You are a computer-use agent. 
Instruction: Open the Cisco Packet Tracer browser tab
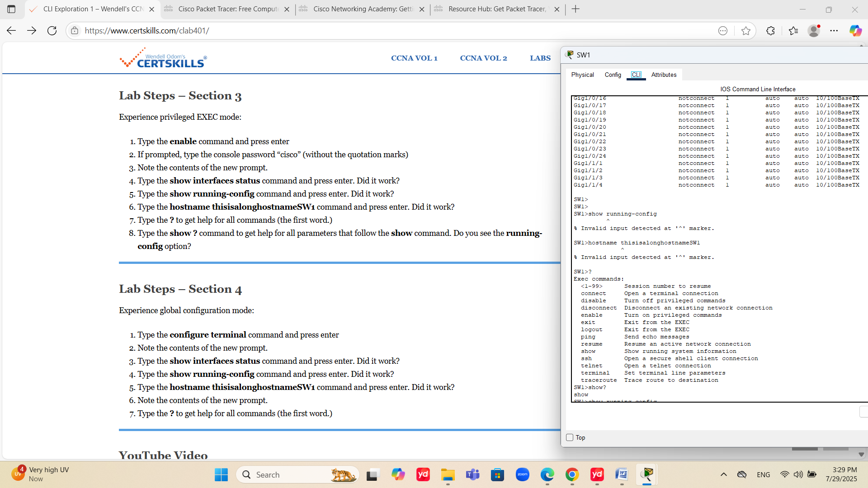227,9
